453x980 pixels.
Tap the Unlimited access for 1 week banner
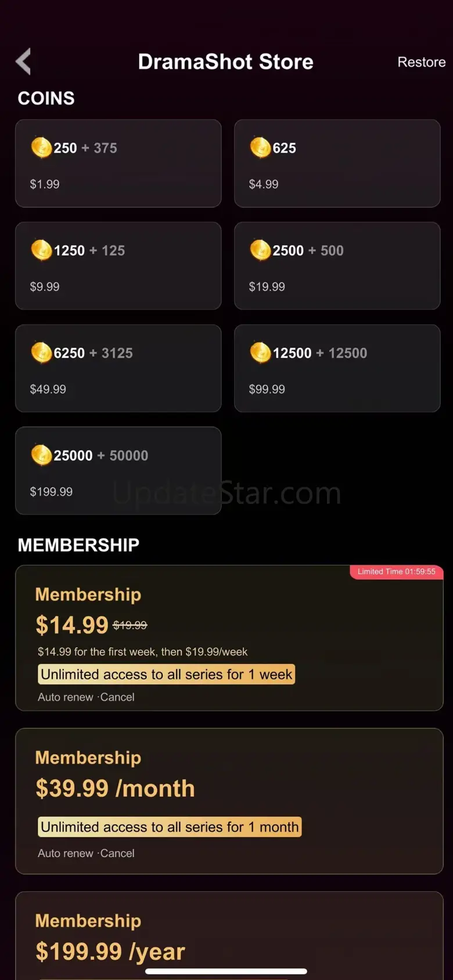pyautogui.click(x=167, y=675)
